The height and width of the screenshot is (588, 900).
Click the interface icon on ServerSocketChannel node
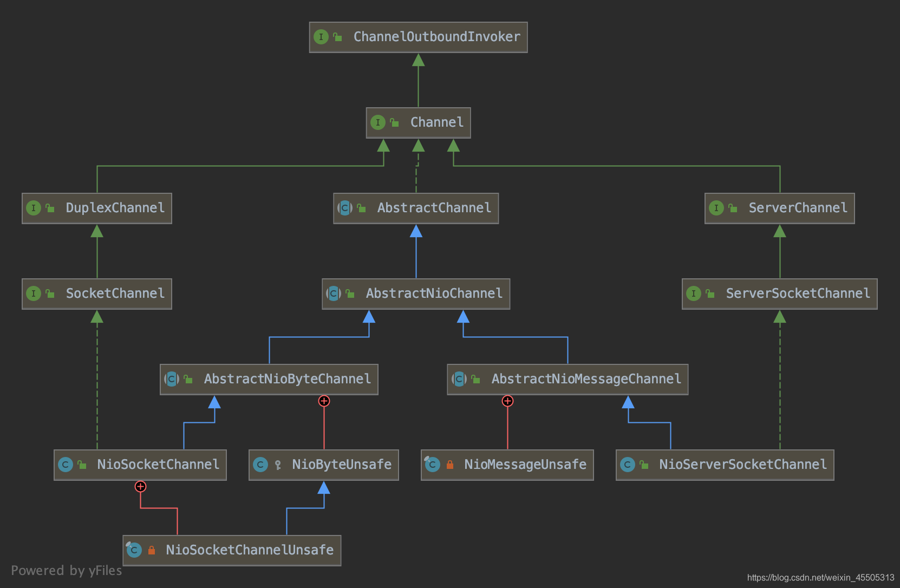pos(694,293)
